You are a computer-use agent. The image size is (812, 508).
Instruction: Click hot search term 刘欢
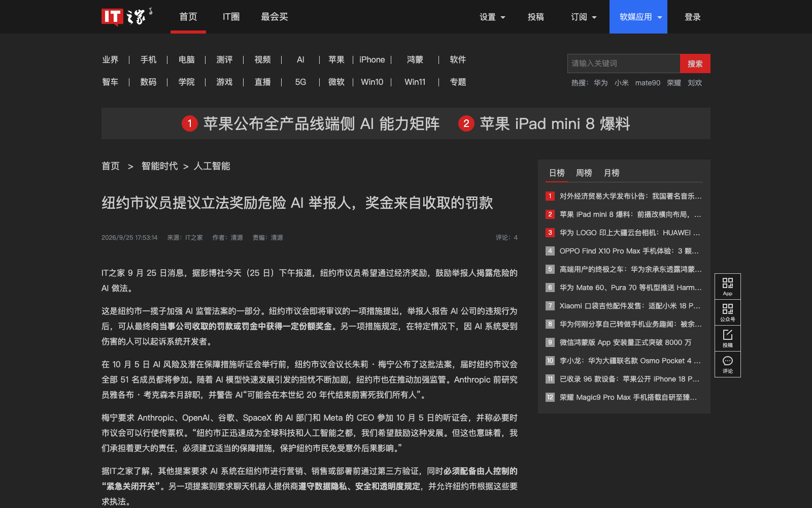click(695, 83)
